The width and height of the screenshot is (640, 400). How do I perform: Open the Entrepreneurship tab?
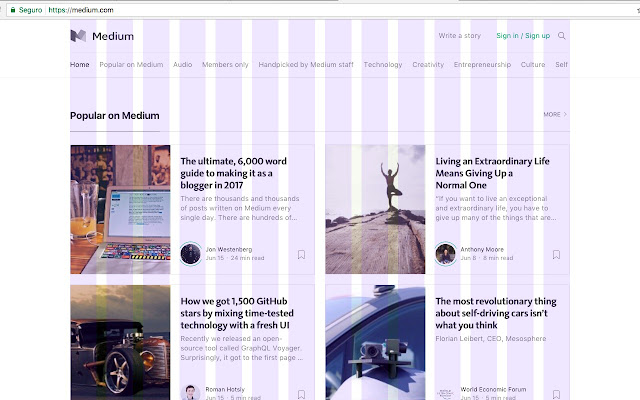[482, 64]
